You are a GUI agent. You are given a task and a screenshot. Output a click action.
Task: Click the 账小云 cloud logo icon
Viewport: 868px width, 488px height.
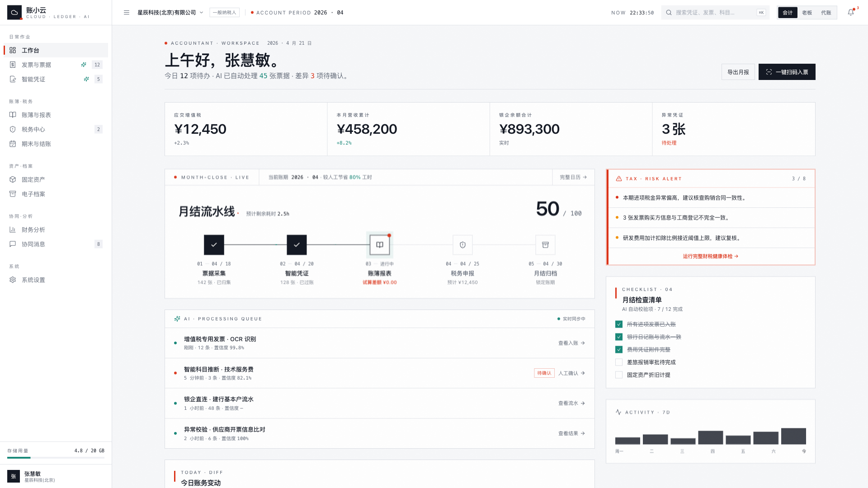coord(14,13)
